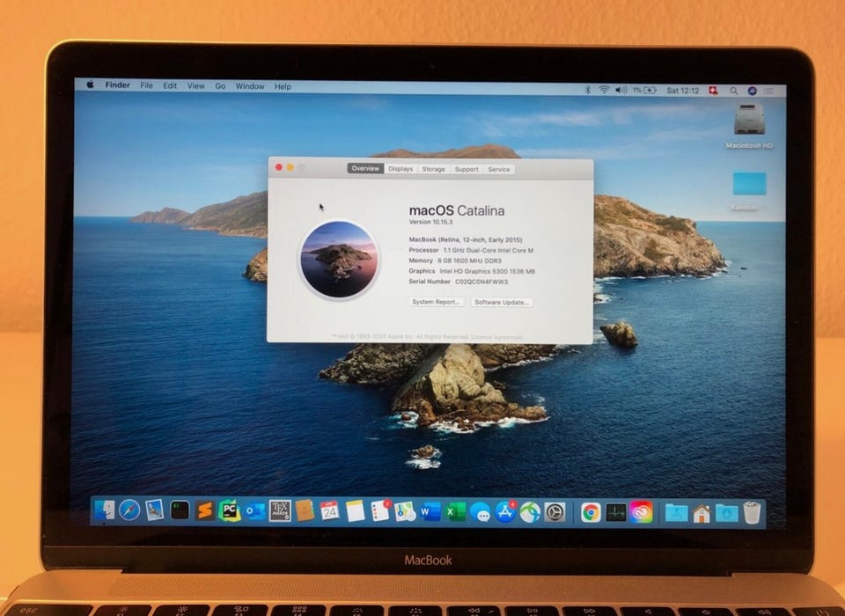This screenshot has width=845, height=616.
Task: Open Notification Center list icon
Action: click(x=768, y=91)
